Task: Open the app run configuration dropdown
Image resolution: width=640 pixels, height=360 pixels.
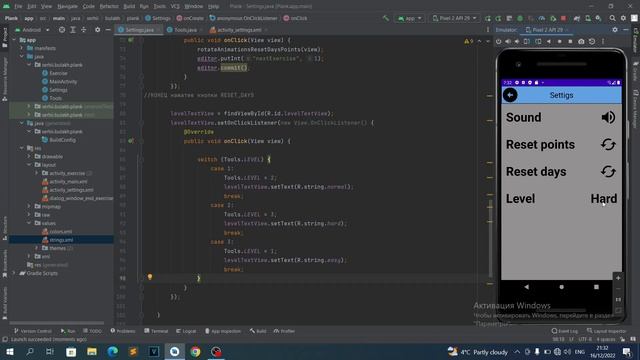Action: (409, 18)
